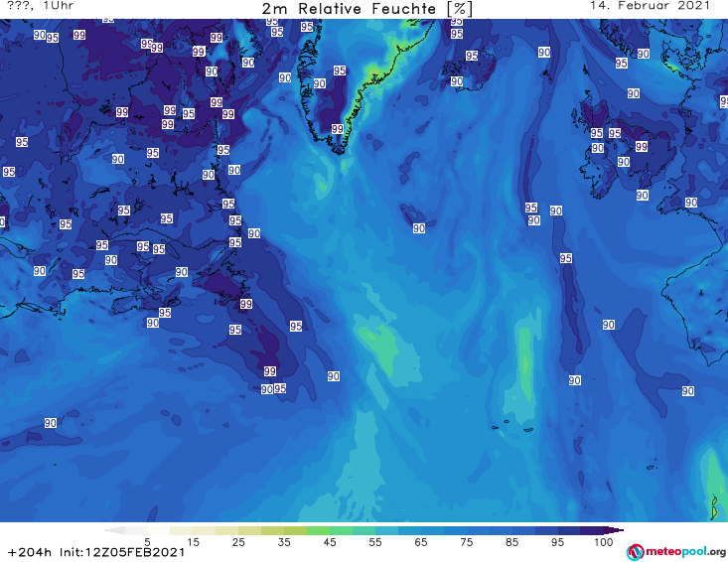Click the legend value 5
The height and width of the screenshot is (562, 728).
(147, 542)
